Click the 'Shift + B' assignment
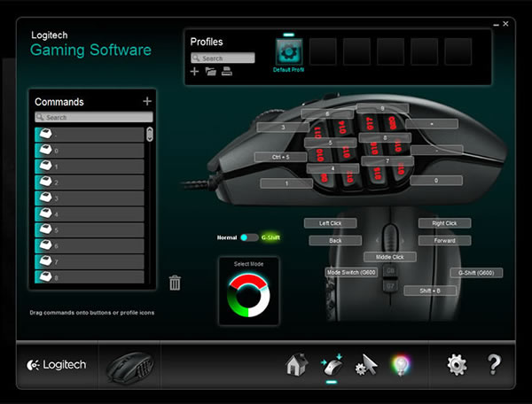Screen dimensions: 532x404 pos(430,291)
